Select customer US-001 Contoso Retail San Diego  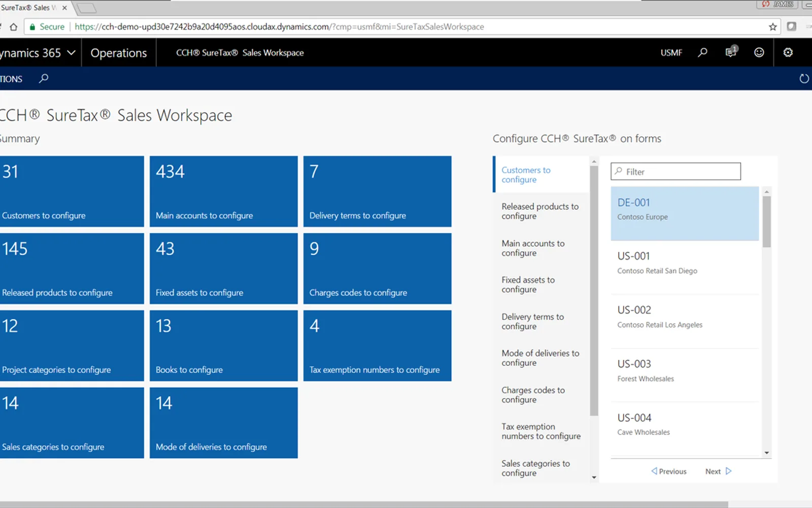tap(685, 267)
